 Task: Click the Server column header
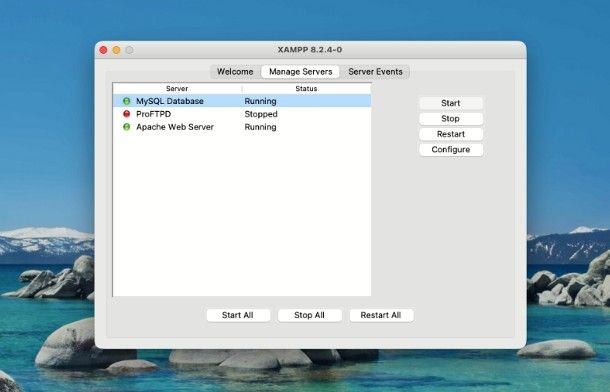(177, 89)
